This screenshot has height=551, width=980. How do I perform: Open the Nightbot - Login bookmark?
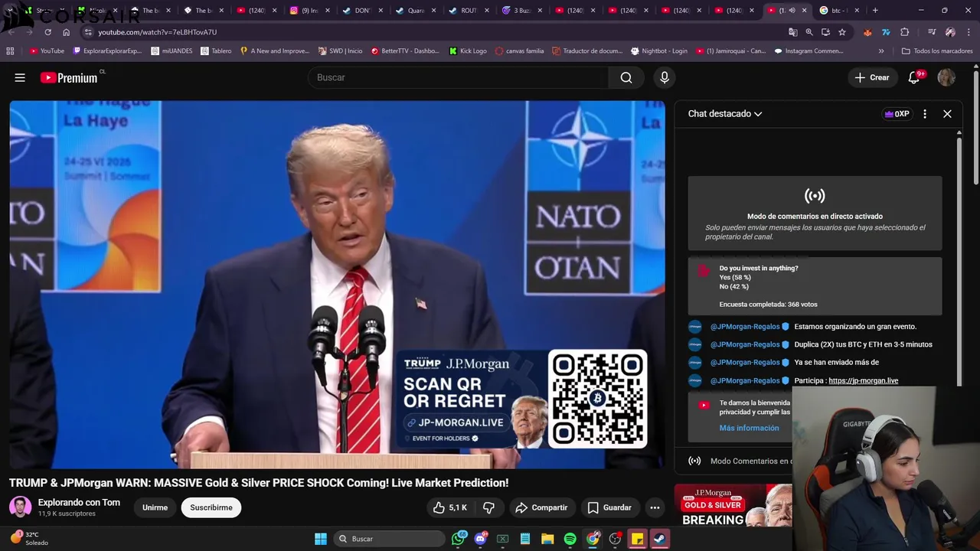[659, 51]
